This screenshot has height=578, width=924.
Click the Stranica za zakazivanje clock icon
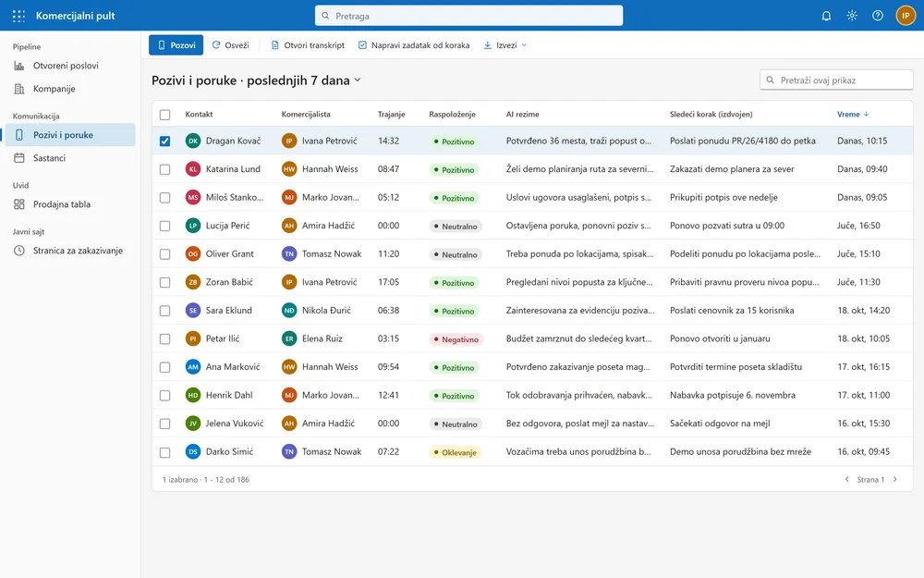(19, 251)
